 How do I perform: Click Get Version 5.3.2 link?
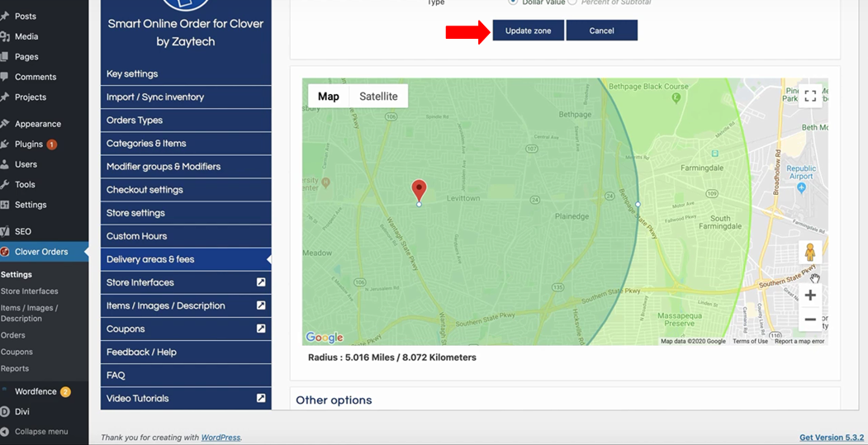point(832,438)
